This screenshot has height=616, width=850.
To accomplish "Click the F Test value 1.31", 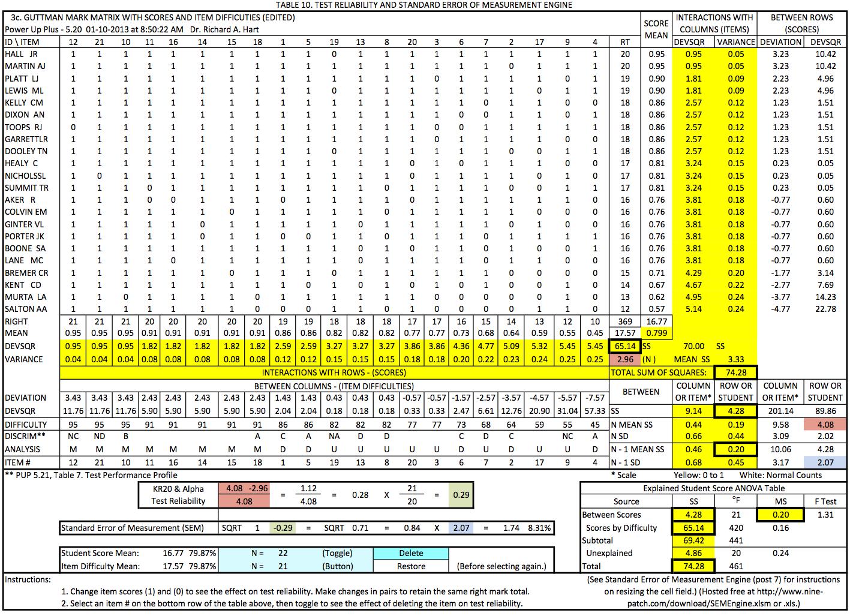I will (x=825, y=515).
